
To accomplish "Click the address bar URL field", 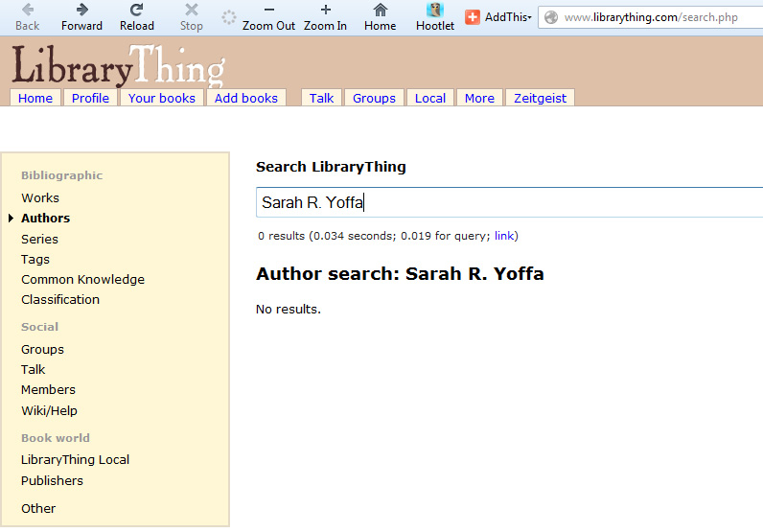I will 651,17.
